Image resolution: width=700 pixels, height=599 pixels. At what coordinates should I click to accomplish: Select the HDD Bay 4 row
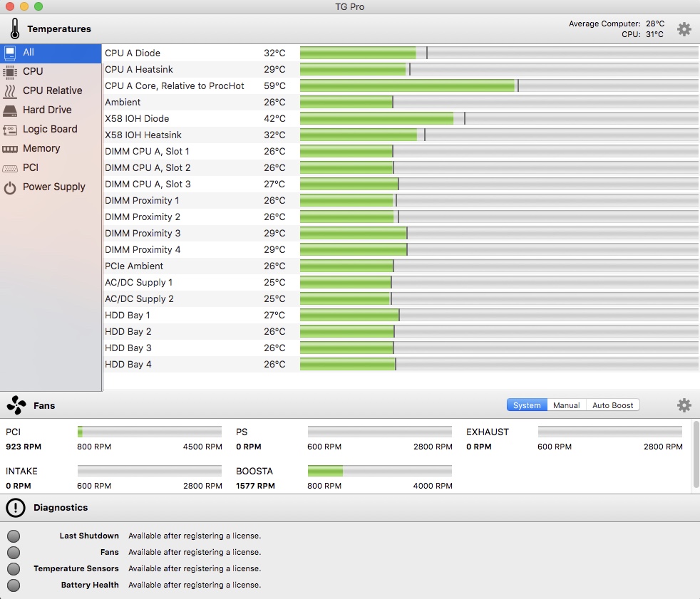(x=401, y=365)
